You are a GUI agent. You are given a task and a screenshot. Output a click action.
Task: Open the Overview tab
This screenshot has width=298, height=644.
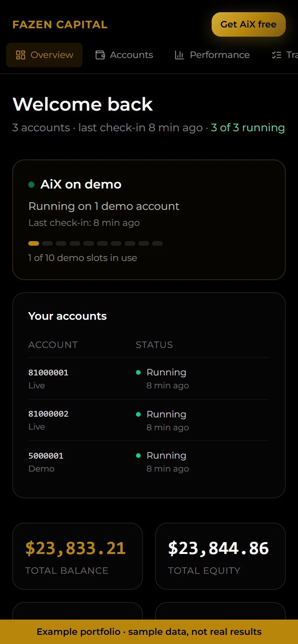(44, 55)
